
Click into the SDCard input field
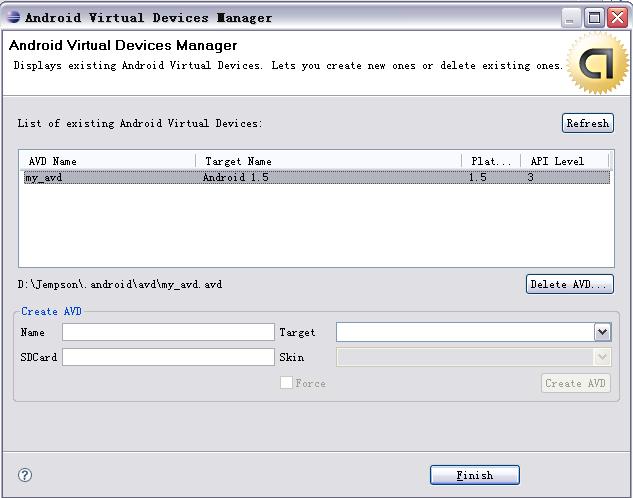(168, 357)
